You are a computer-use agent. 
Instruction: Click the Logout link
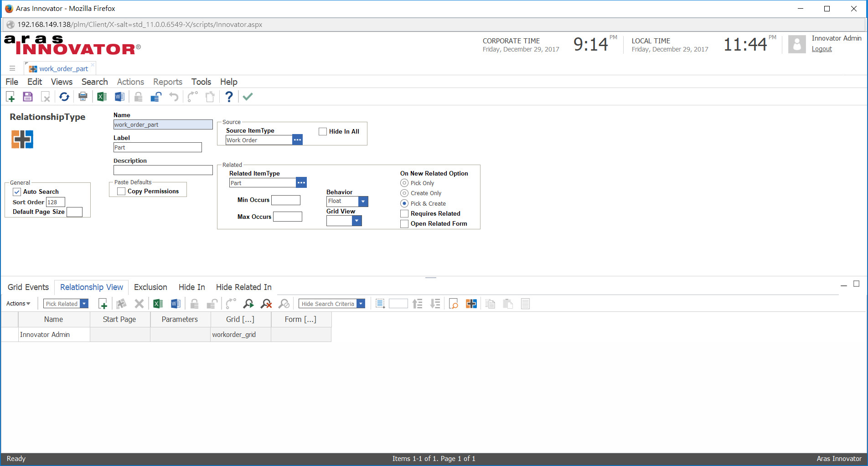click(821, 49)
